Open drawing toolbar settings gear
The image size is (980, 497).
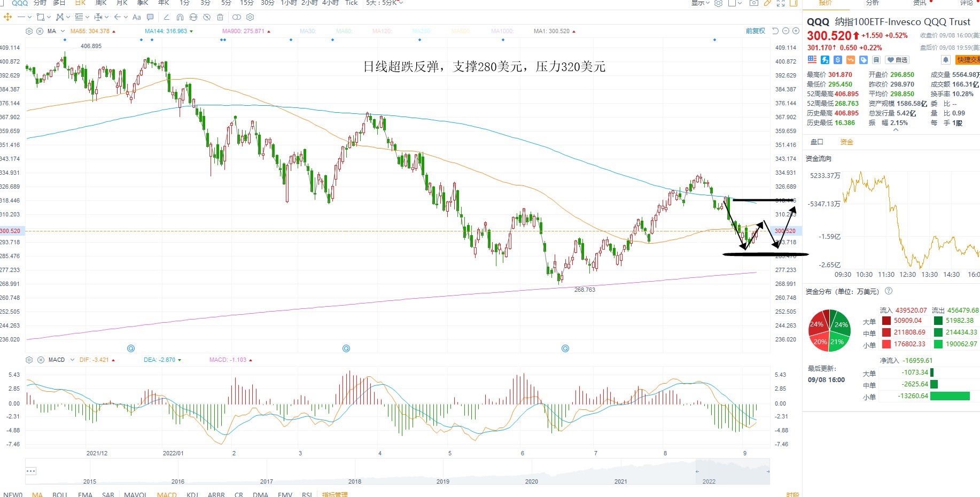250,17
